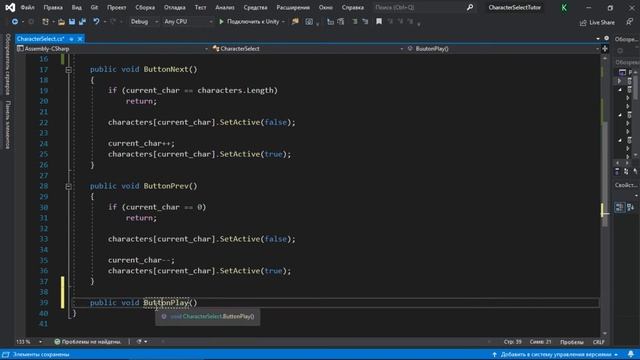Open the Отладка menu
This screenshot has width=640, height=360.
[175, 7]
